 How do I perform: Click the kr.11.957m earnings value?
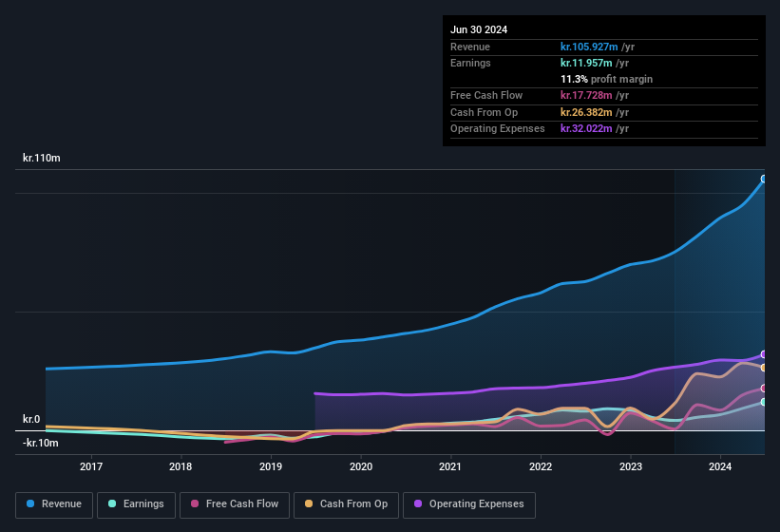(x=586, y=63)
